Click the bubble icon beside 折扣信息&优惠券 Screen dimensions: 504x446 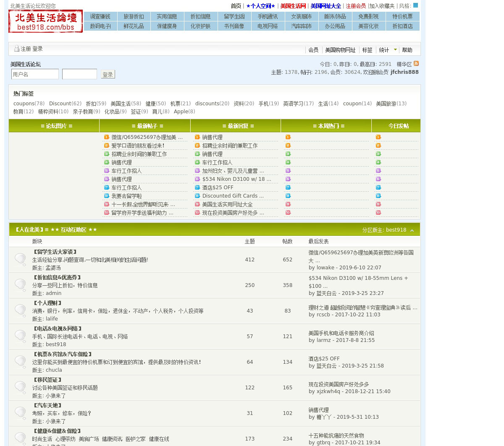(x=20, y=284)
